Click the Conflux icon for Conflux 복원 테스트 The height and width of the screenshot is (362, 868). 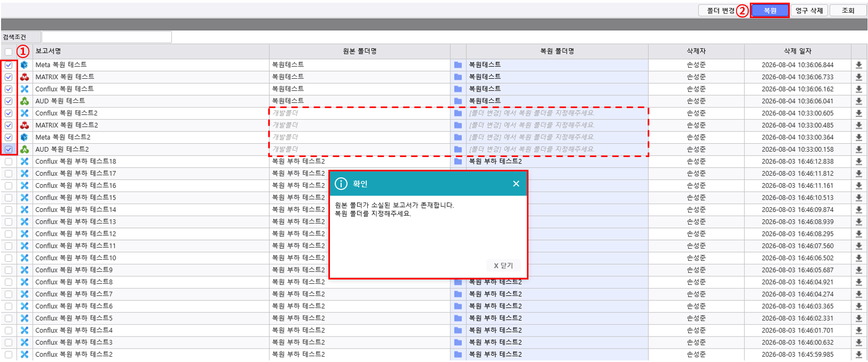pos(24,89)
